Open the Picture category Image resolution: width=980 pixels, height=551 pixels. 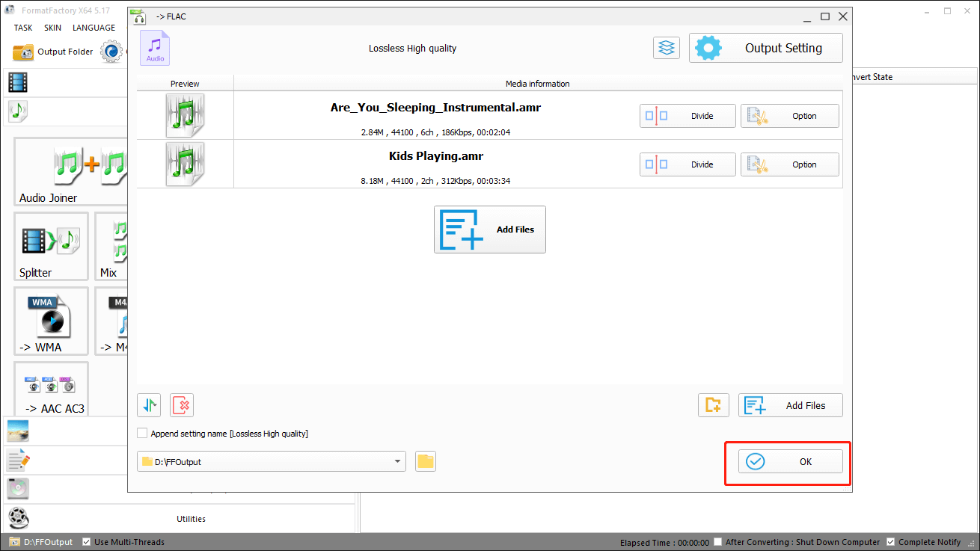coord(66,431)
